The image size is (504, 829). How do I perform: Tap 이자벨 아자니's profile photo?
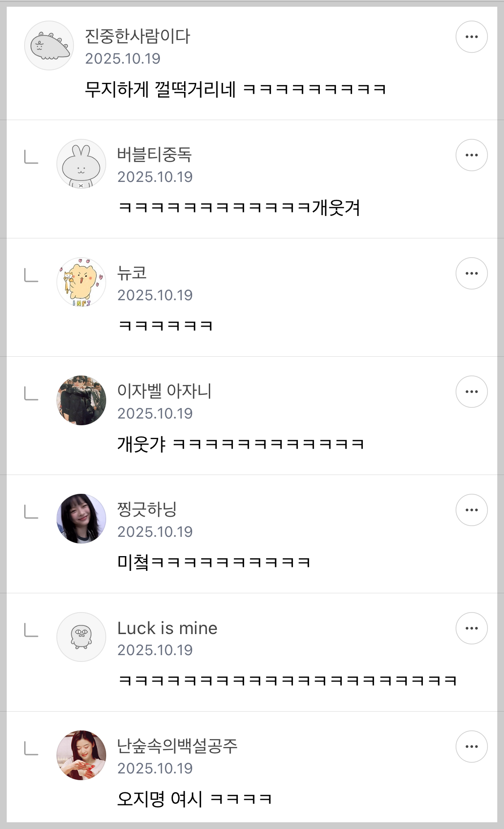tap(81, 401)
